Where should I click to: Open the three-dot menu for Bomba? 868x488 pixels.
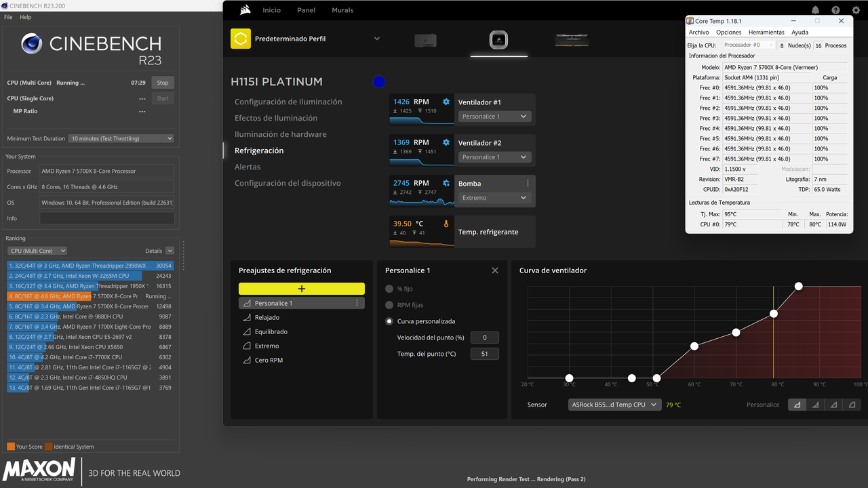pyautogui.click(x=528, y=183)
